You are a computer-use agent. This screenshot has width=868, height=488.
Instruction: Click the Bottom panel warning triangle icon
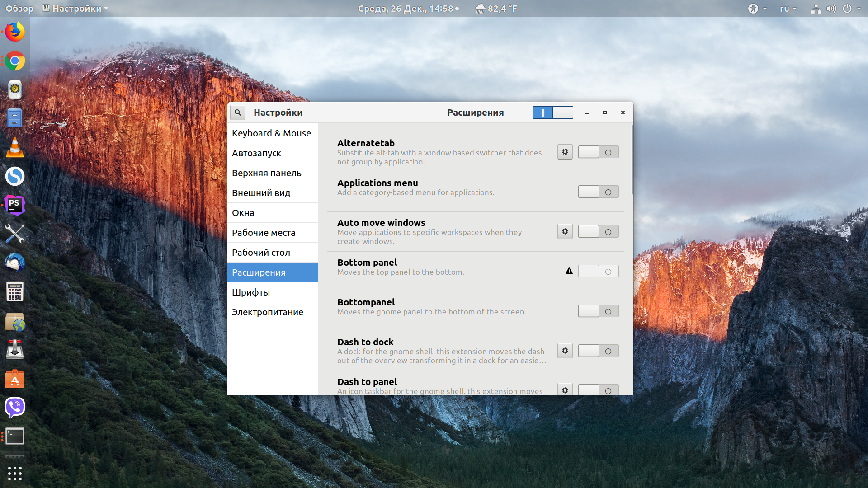click(x=569, y=271)
